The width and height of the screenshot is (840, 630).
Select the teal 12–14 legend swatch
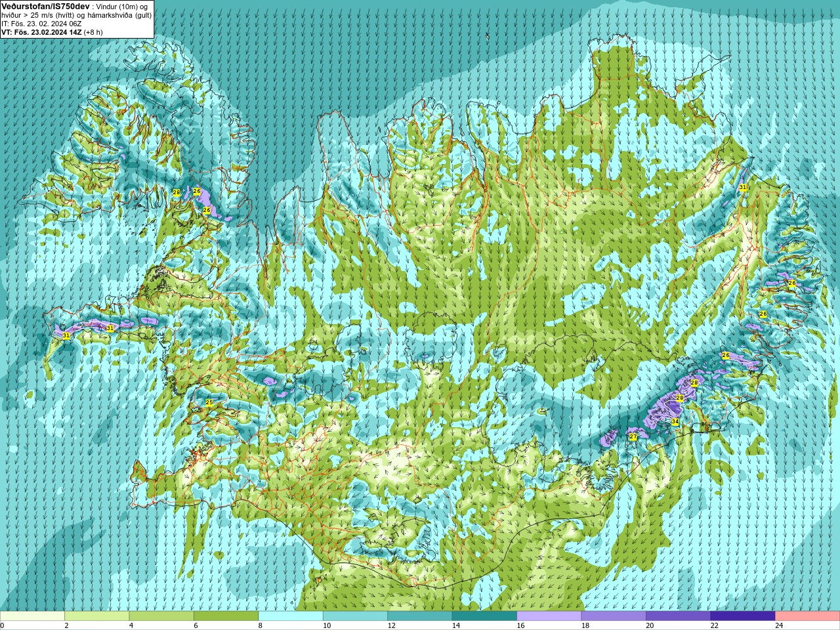[x=420, y=616]
